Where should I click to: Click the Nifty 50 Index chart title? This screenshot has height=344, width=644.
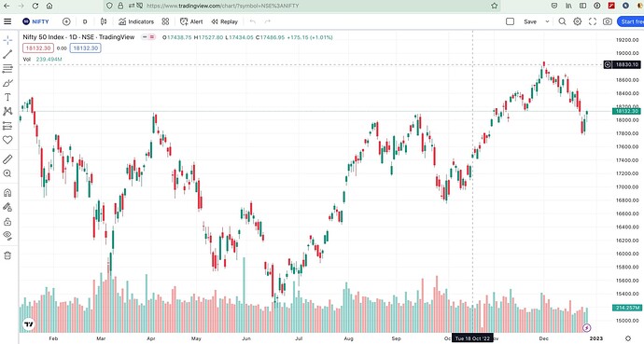tap(78, 37)
